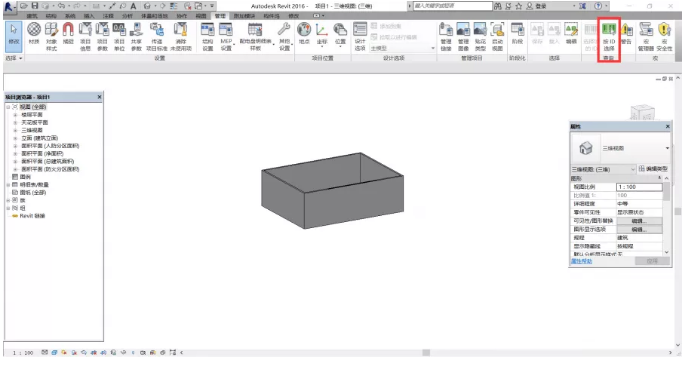
Task: Click the view scale 1:100 field
Action: [639, 187]
